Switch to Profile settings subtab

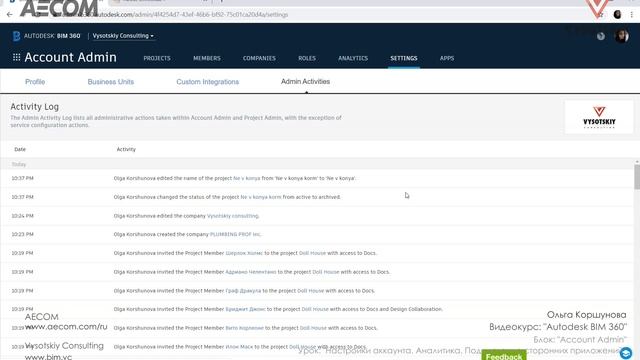pos(35,82)
